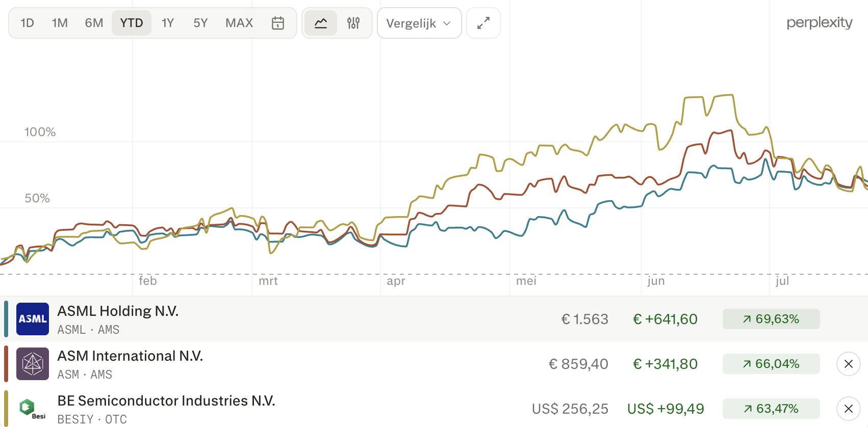This screenshot has height=427, width=868.
Task: Choose the 6M time range
Action: coord(94,23)
